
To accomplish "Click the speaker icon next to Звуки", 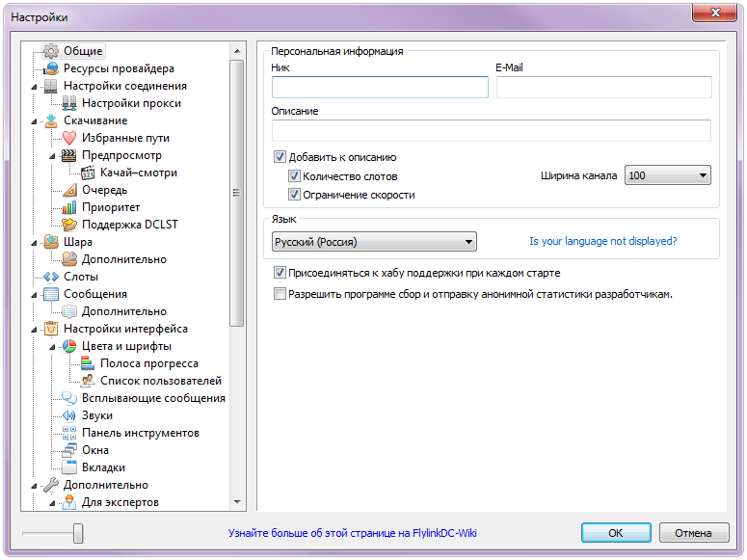I will [x=68, y=415].
